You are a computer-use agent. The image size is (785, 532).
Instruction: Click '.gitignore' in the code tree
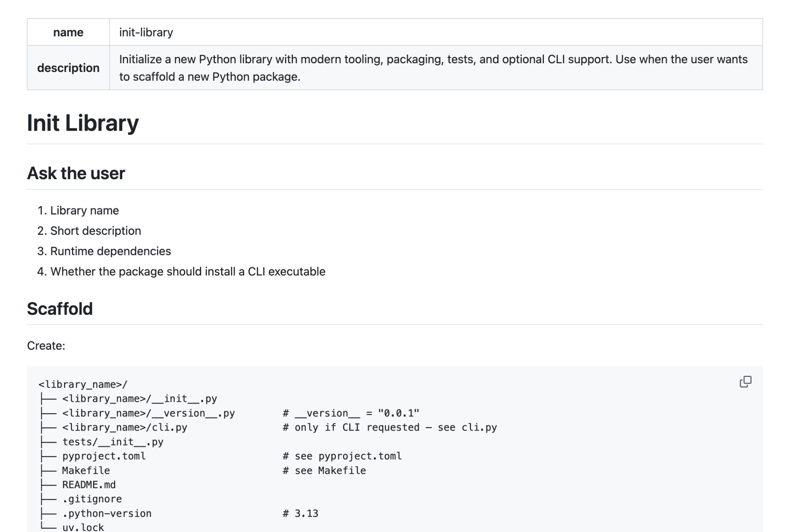coord(92,499)
